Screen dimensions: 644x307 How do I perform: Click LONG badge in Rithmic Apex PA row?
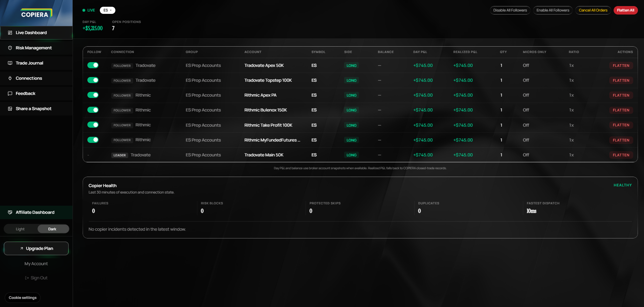[x=351, y=95]
